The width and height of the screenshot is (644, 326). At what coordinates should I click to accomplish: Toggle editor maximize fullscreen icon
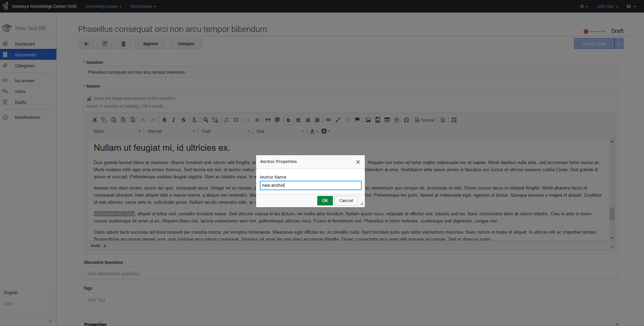(454, 120)
